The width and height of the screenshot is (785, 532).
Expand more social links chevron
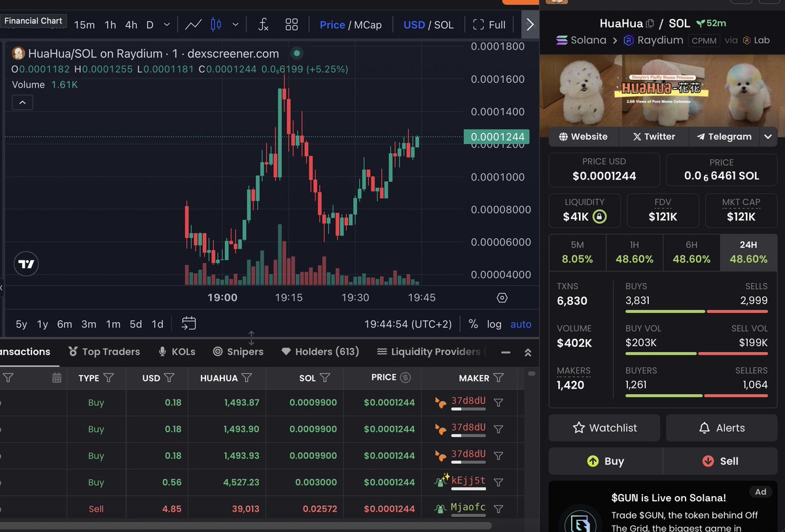tap(768, 137)
